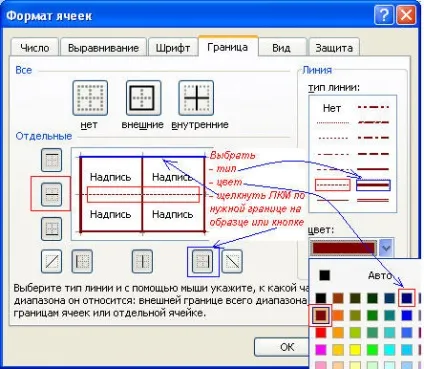Select the fine hairline dotted line style

point(333,123)
